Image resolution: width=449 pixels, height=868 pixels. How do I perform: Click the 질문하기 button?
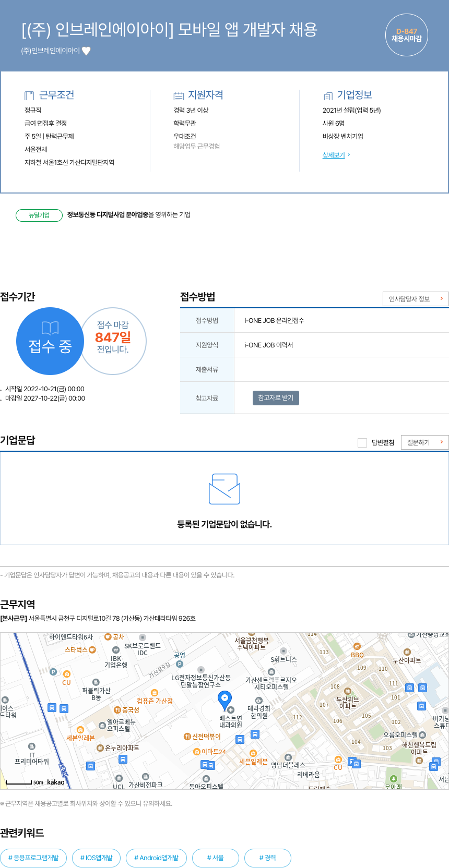click(425, 442)
